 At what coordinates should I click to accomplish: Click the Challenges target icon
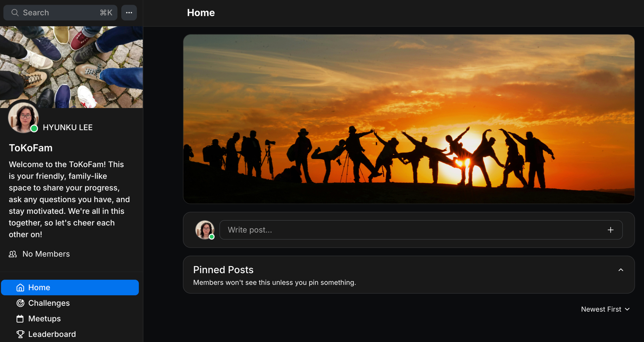pyautogui.click(x=20, y=303)
